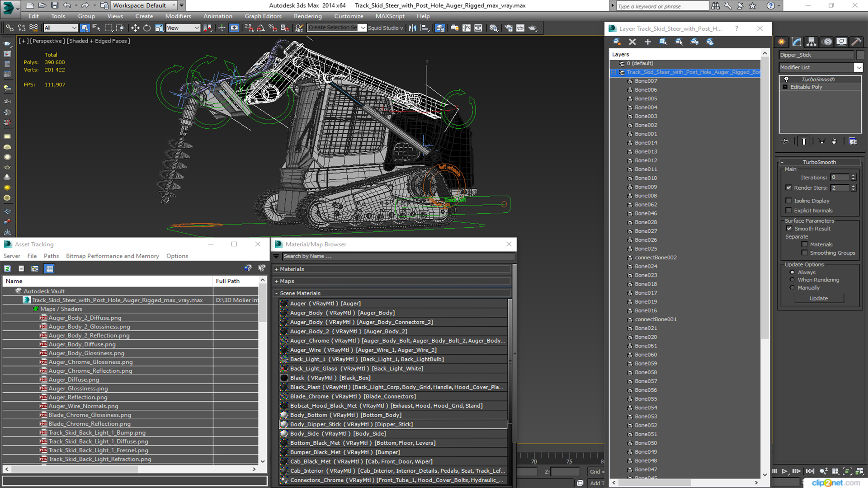Enable Isoline Display checkbox
This screenshot has height=488, width=868.
[788, 201]
